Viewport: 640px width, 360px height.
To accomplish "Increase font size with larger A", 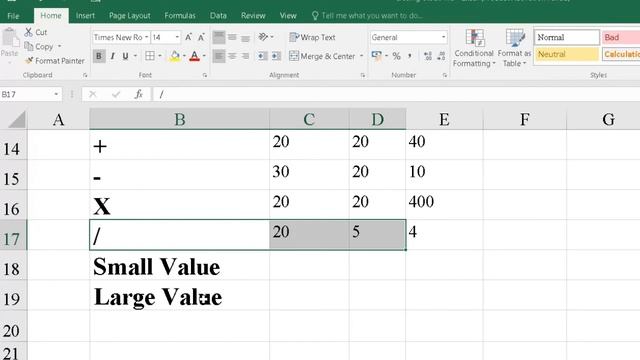I will (x=188, y=37).
